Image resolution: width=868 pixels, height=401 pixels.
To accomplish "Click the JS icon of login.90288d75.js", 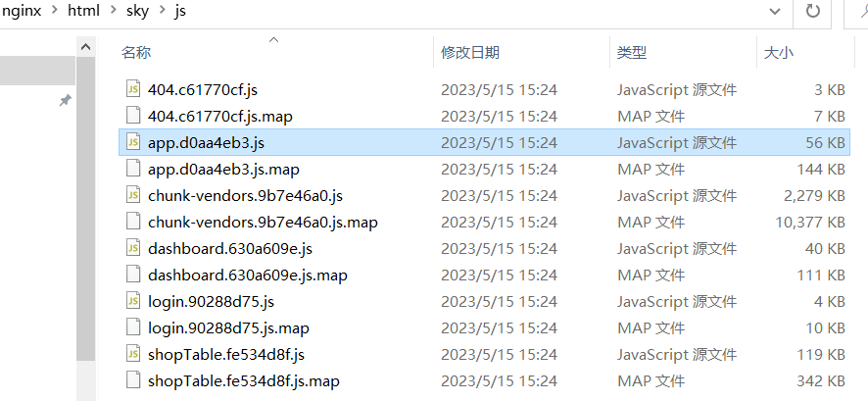I will pos(133,301).
